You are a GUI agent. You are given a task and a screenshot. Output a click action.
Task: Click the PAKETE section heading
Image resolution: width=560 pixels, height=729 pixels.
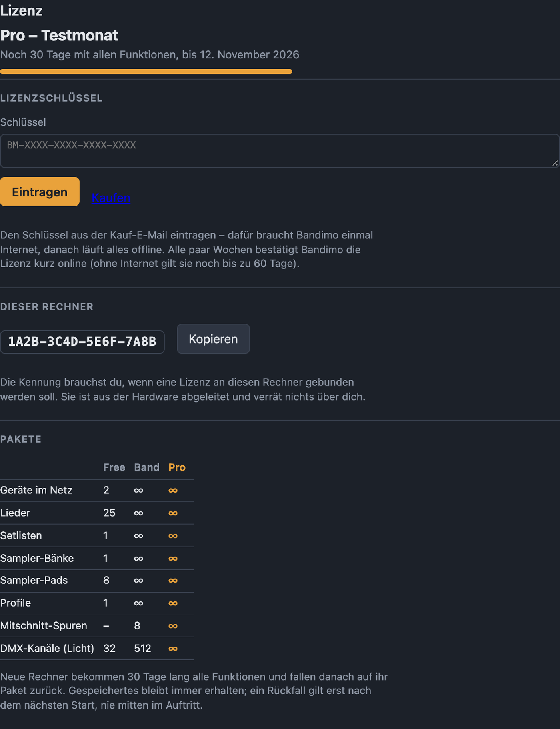point(21,439)
